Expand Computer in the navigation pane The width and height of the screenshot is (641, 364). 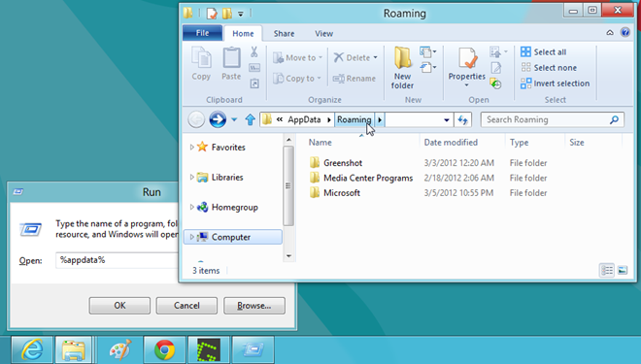tap(191, 237)
